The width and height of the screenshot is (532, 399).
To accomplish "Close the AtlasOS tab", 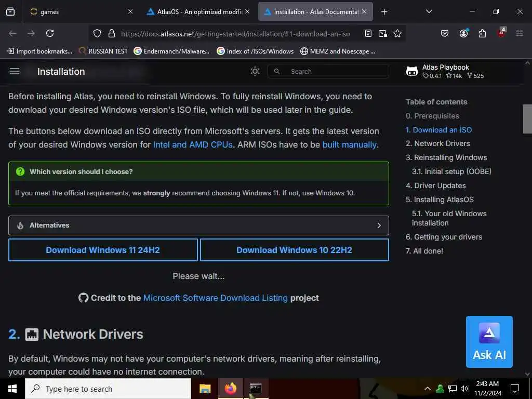I will pos(247,11).
